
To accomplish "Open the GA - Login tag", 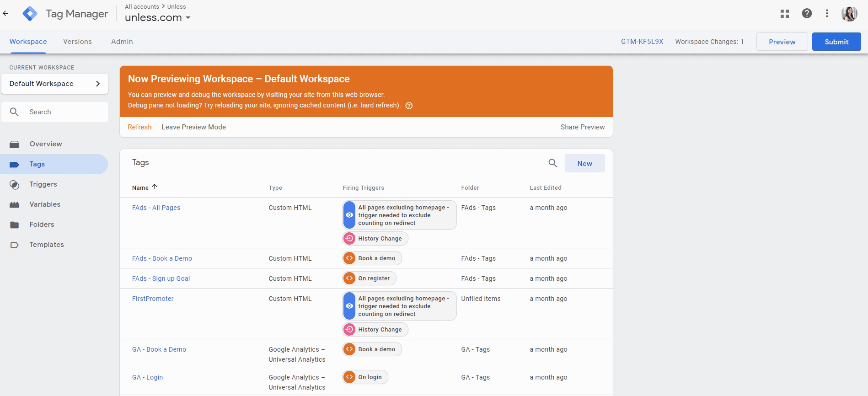I will pyautogui.click(x=148, y=377).
